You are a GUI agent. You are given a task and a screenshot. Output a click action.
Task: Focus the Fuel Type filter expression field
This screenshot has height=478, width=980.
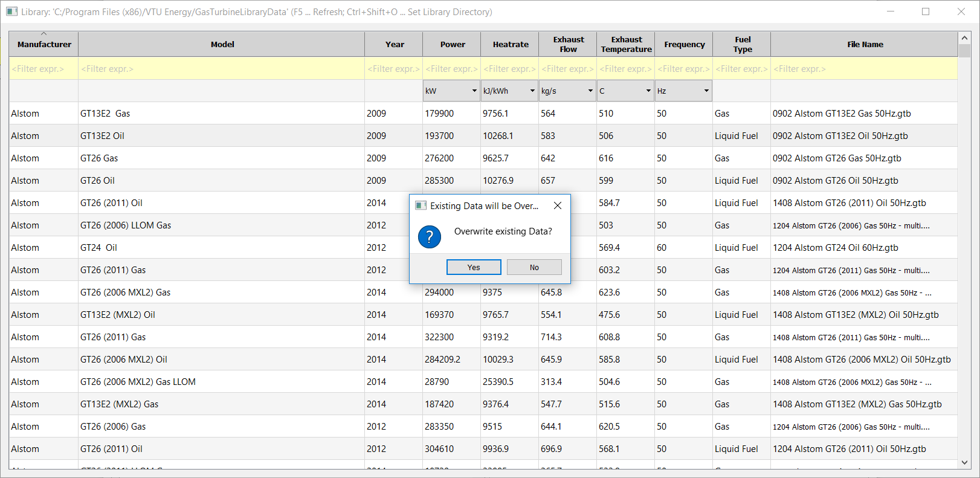click(742, 69)
